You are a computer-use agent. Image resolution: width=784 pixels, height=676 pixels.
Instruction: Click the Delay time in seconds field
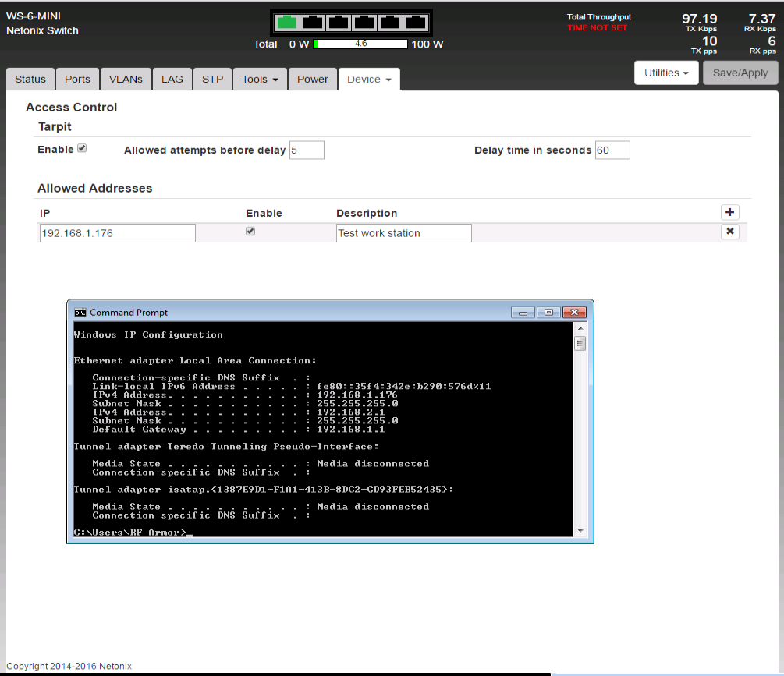pos(612,150)
